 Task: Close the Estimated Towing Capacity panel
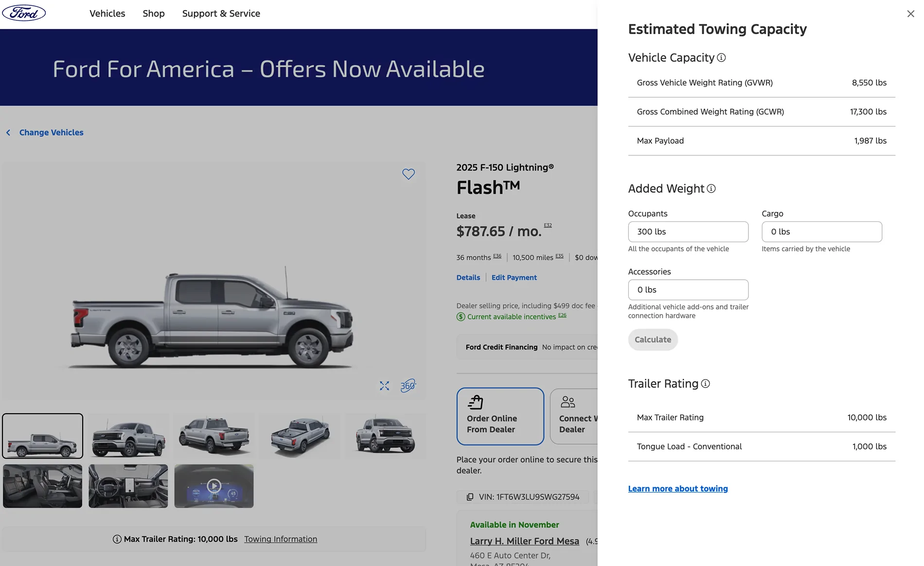pyautogui.click(x=910, y=14)
